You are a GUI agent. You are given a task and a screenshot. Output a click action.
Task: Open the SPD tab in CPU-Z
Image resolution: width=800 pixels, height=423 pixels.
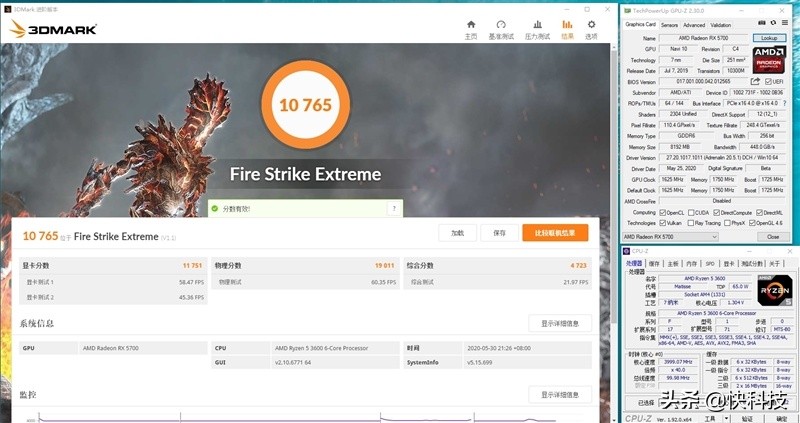coord(710,263)
